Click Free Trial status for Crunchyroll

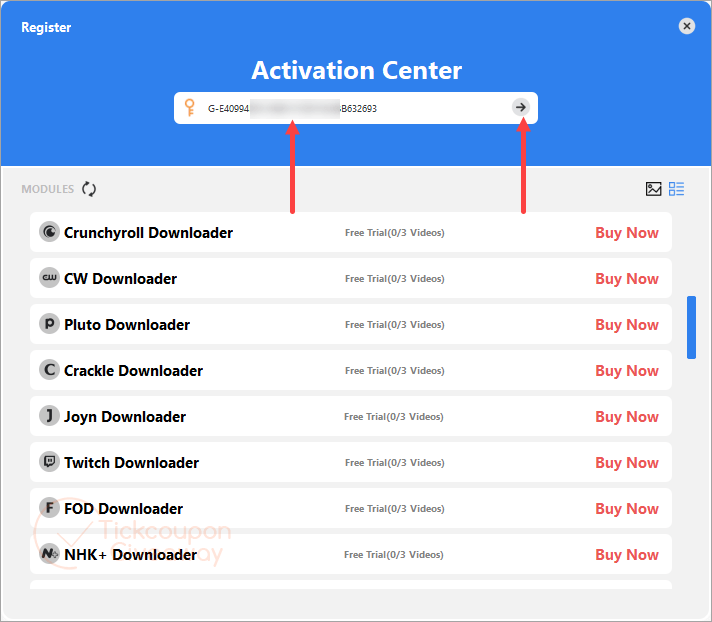coord(395,232)
